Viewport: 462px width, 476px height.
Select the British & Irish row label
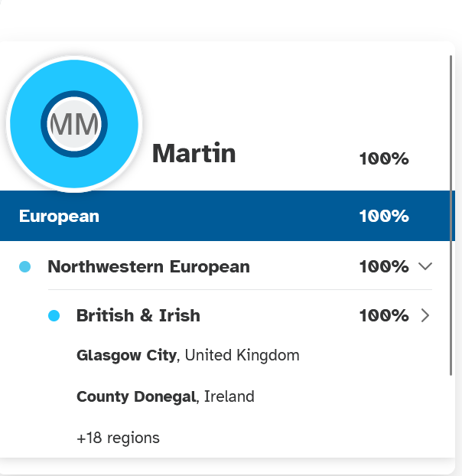[138, 315]
